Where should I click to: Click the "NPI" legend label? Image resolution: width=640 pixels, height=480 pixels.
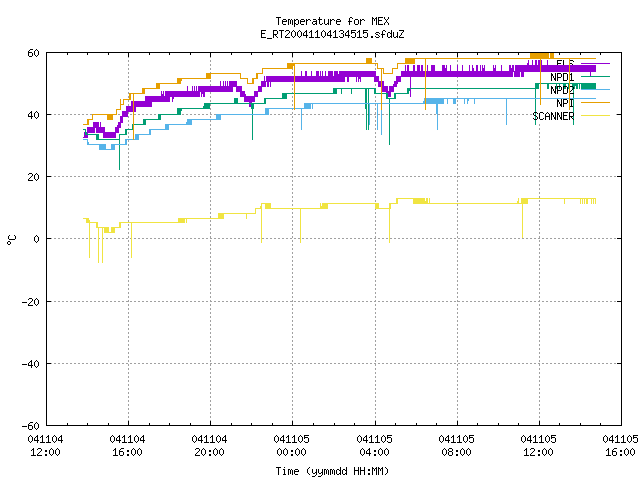click(x=565, y=103)
